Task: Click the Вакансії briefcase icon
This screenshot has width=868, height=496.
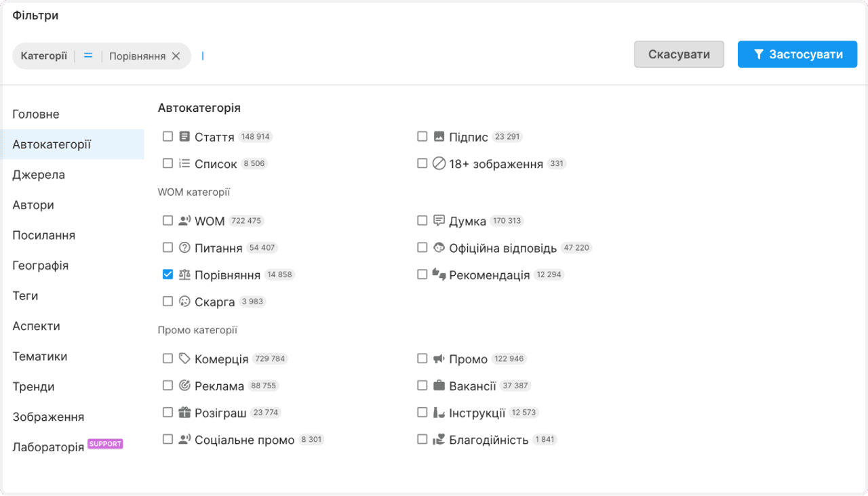Action: click(x=439, y=386)
